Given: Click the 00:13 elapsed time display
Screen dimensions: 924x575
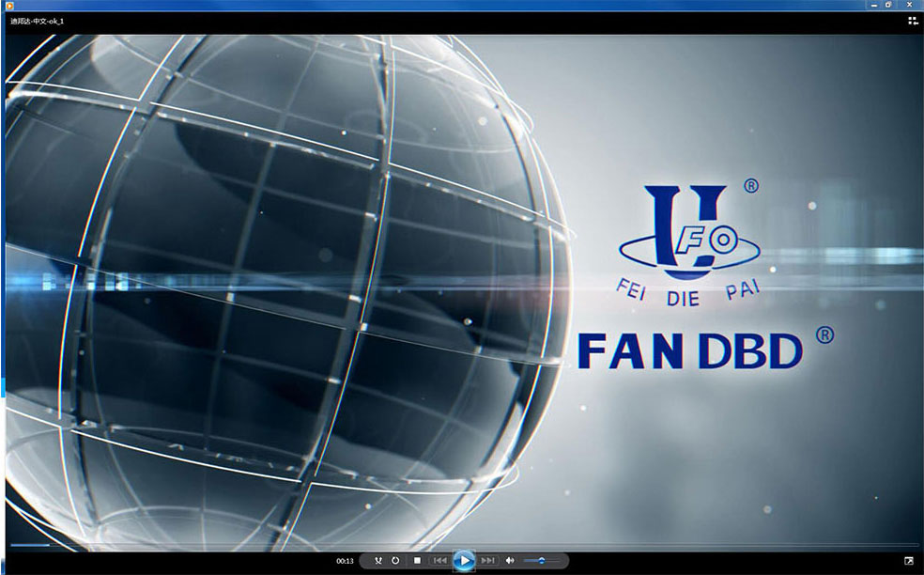Looking at the screenshot, I should (x=345, y=561).
